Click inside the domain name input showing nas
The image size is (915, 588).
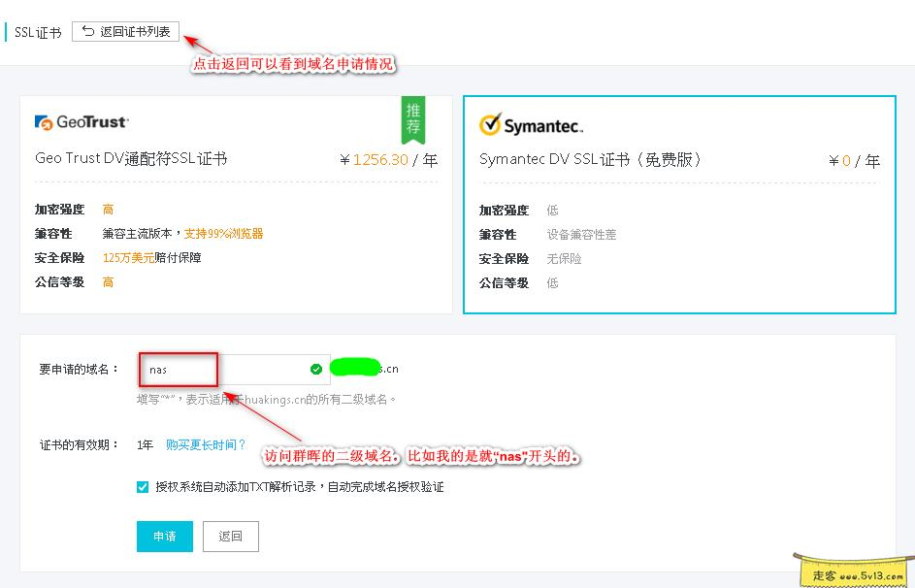pyautogui.click(x=180, y=369)
